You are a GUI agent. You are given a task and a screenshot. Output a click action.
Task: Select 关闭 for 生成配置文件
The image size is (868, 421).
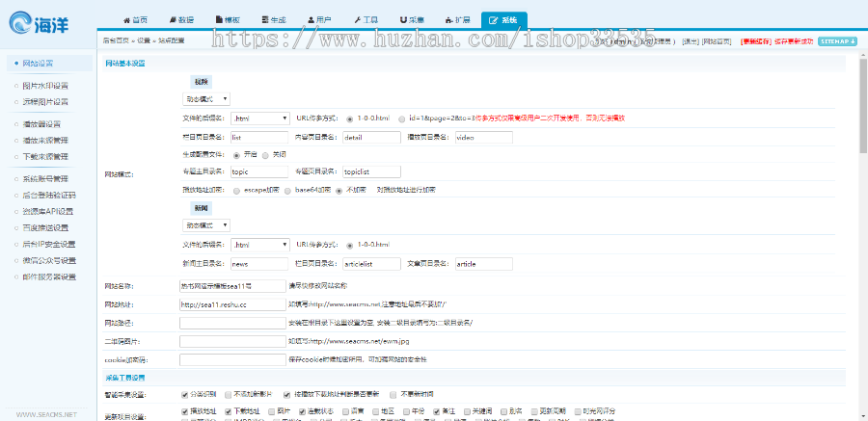(x=266, y=155)
